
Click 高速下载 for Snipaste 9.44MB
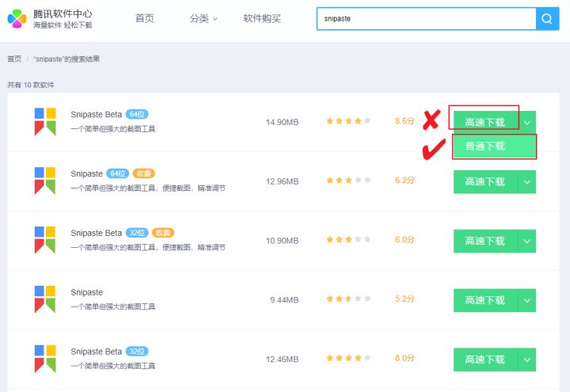pos(485,300)
